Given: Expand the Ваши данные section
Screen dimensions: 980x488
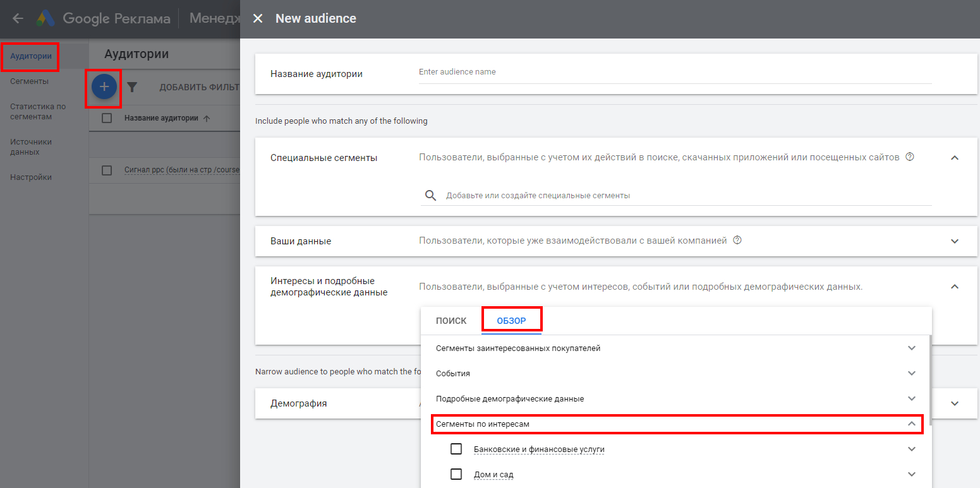Looking at the screenshot, I should pyautogui.click(x=955, y=241).
